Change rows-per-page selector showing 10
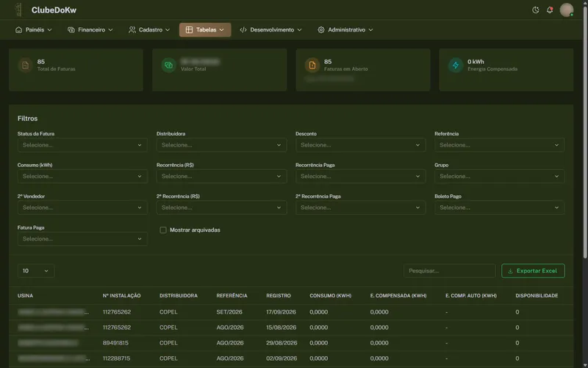Image resolution: width=588 pixels, height=368 pixels. pyautogui.click(x=35, y=271)
